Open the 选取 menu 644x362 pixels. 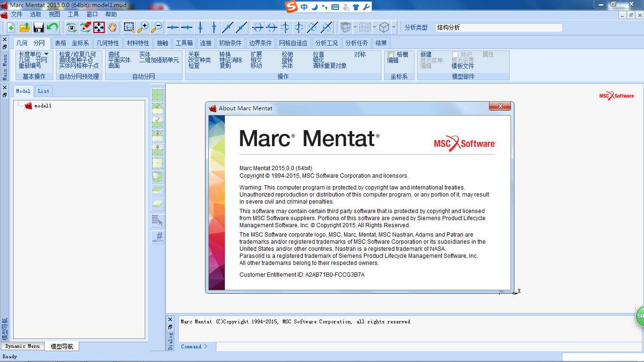[35, 15]
